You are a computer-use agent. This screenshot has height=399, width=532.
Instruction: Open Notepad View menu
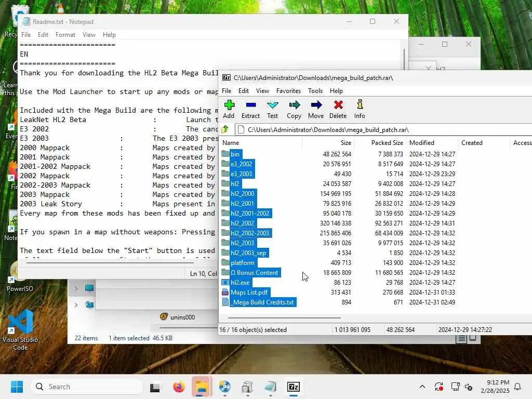point(89,35)
